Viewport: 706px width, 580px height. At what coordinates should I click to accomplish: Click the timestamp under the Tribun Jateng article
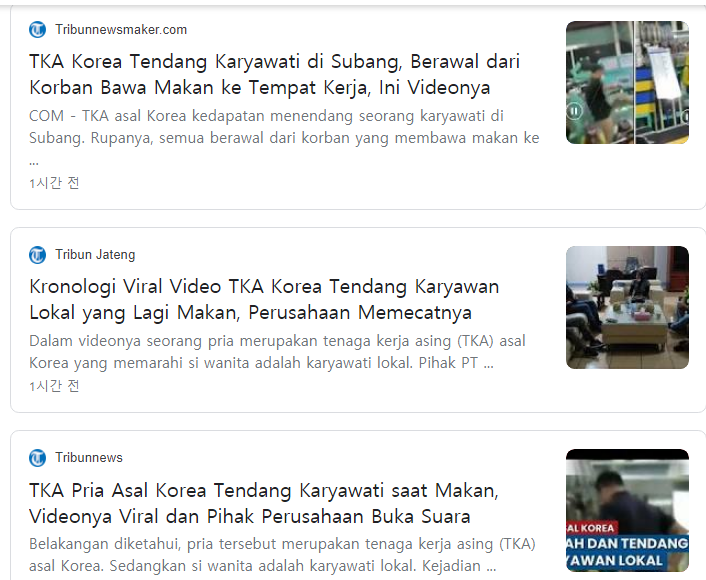click(x=54, y=386)
